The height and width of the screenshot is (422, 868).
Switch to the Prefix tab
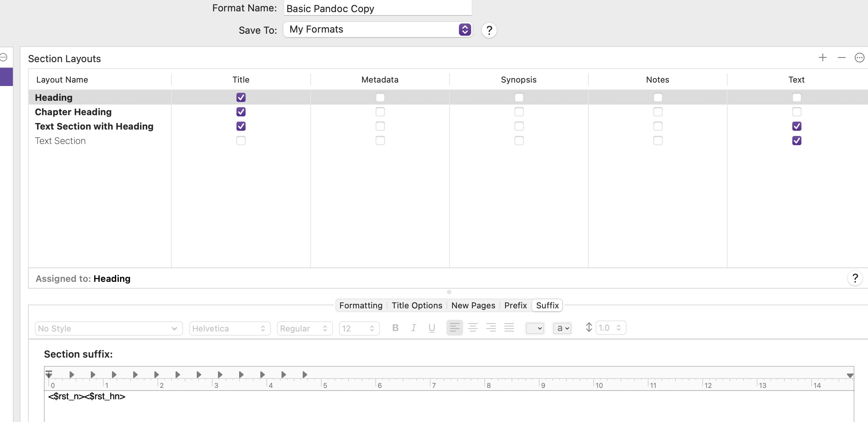[515, 305]
